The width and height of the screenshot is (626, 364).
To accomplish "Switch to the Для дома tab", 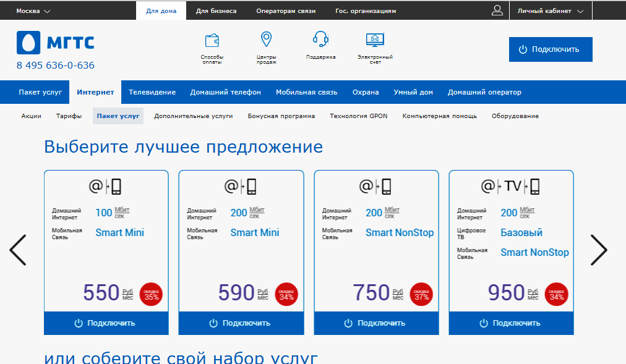I will click(161, 11).
